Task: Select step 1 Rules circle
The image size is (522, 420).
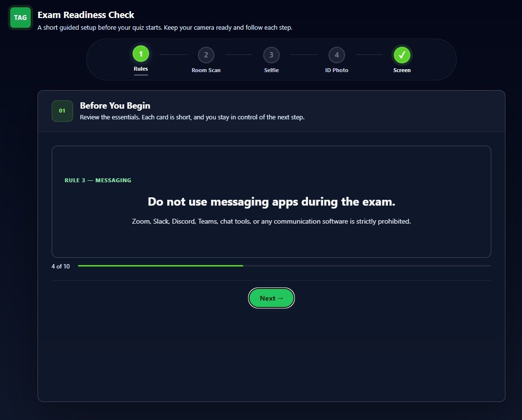Action: [x=141, y=54]
